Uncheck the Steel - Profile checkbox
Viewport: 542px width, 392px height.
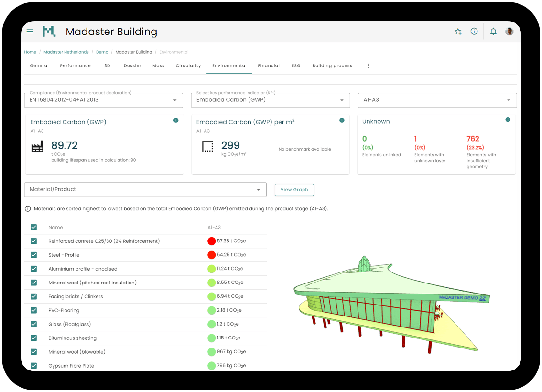click(33, 255)
